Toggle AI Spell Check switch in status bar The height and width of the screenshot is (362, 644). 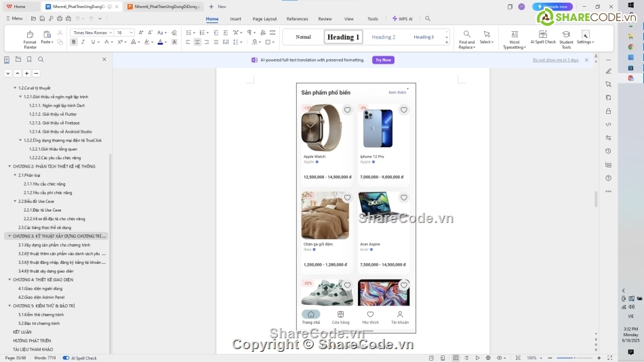point(66,358)
